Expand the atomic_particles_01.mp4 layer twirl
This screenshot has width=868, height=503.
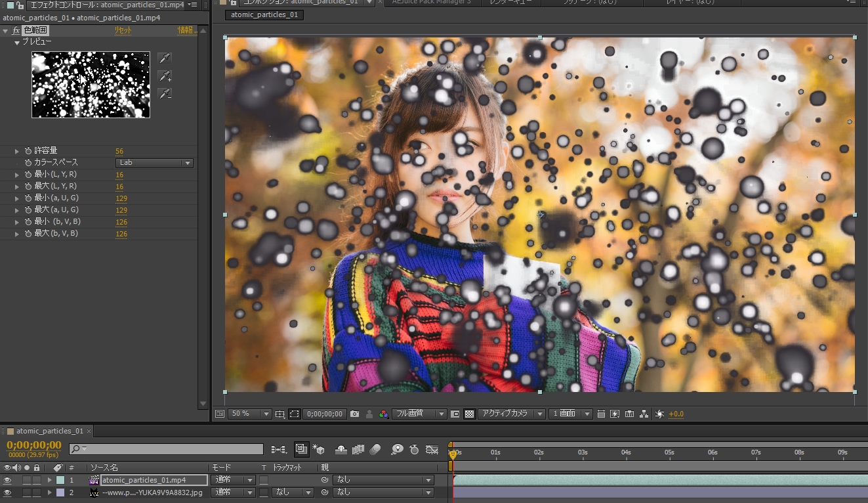pos(49,480)
